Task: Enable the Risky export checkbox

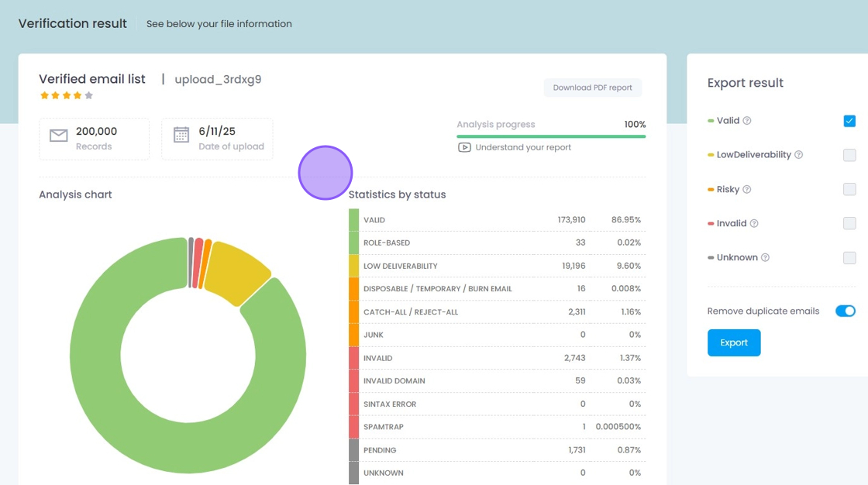Action: tap(849, 189)
